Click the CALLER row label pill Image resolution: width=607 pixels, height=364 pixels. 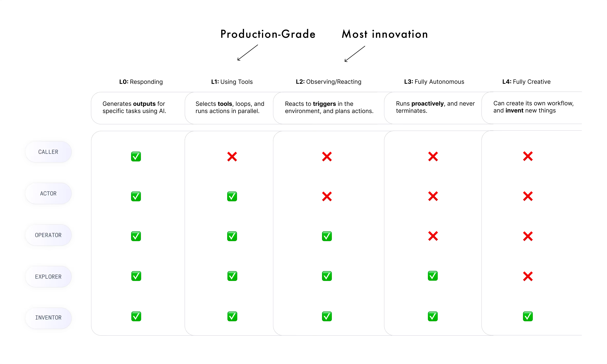tap(48, 152)
